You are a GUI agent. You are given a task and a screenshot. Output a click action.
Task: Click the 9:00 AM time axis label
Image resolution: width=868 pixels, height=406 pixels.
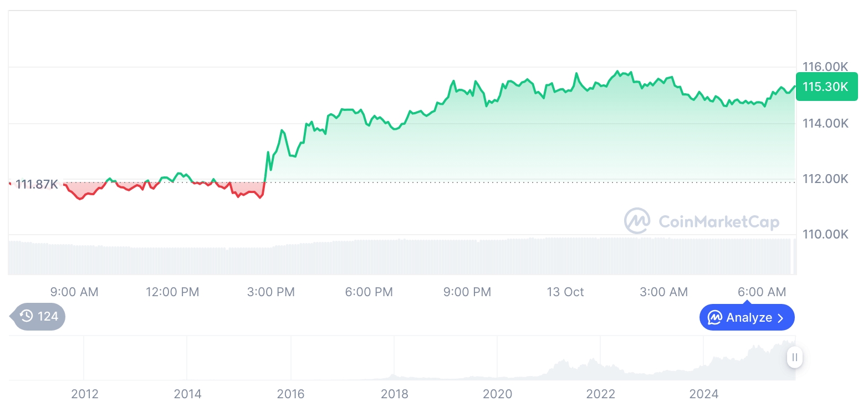74,292
